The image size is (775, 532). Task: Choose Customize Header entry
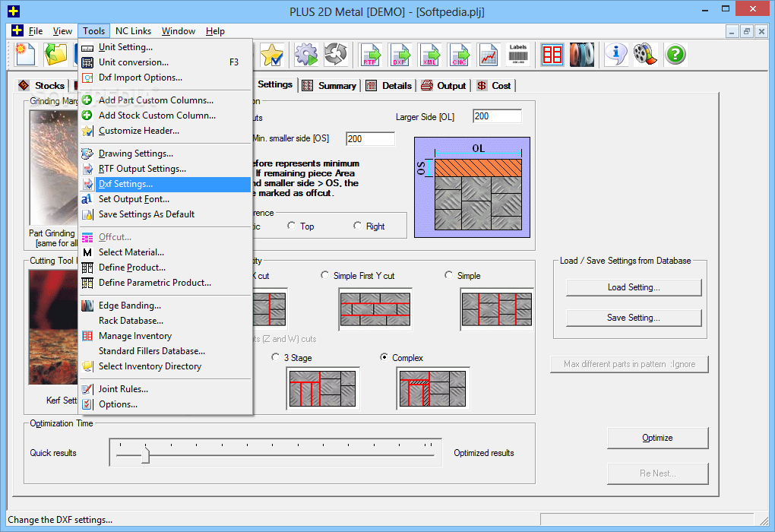tap(165, 131)
